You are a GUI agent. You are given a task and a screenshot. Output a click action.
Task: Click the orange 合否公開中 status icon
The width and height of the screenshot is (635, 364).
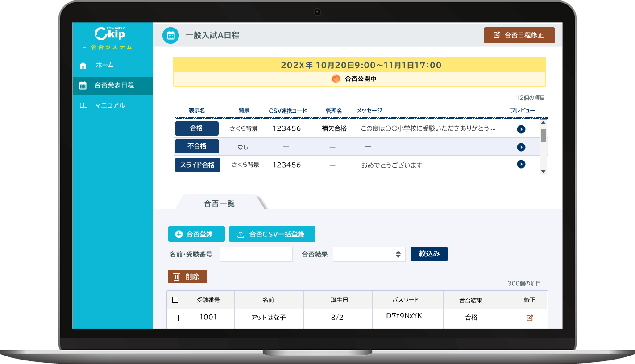(336, 79)
